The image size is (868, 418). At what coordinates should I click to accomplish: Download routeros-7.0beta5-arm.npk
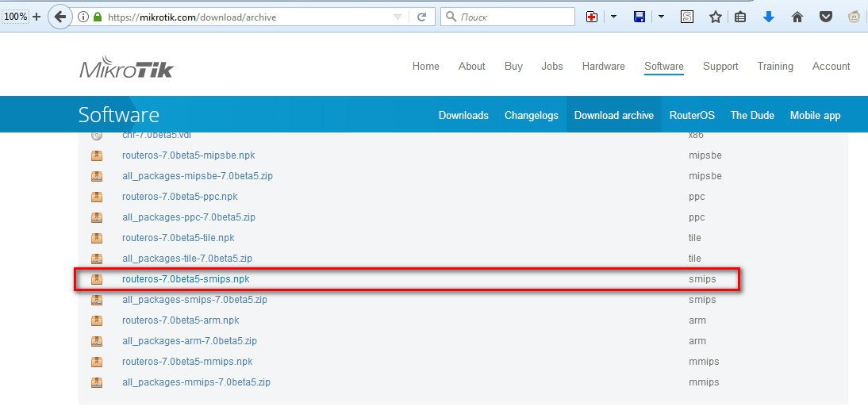click(x=180, y=320)
